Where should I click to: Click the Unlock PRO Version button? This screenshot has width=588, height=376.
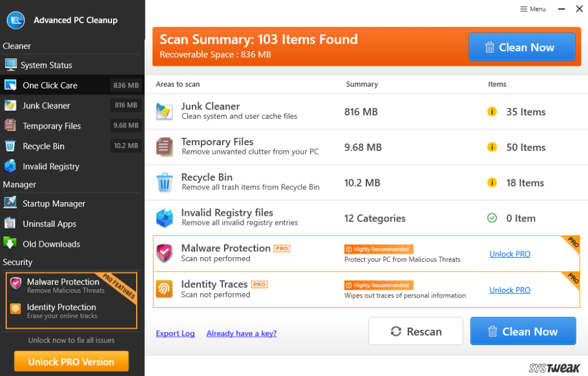71,362
